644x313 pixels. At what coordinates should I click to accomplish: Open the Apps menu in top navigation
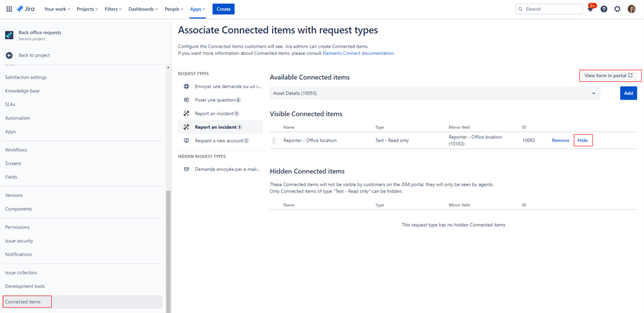point(197,9)
